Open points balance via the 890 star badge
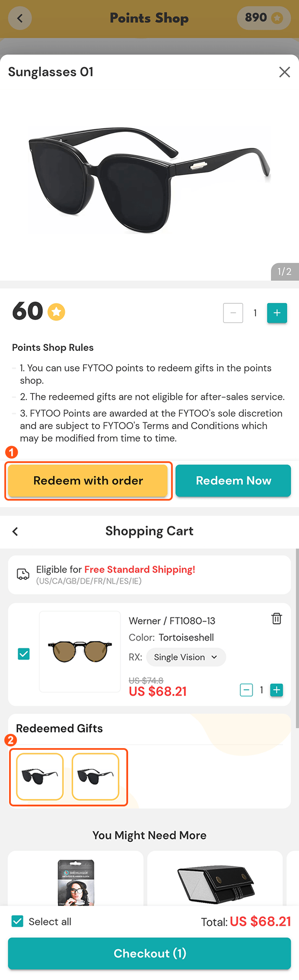 tap(264, 18)
